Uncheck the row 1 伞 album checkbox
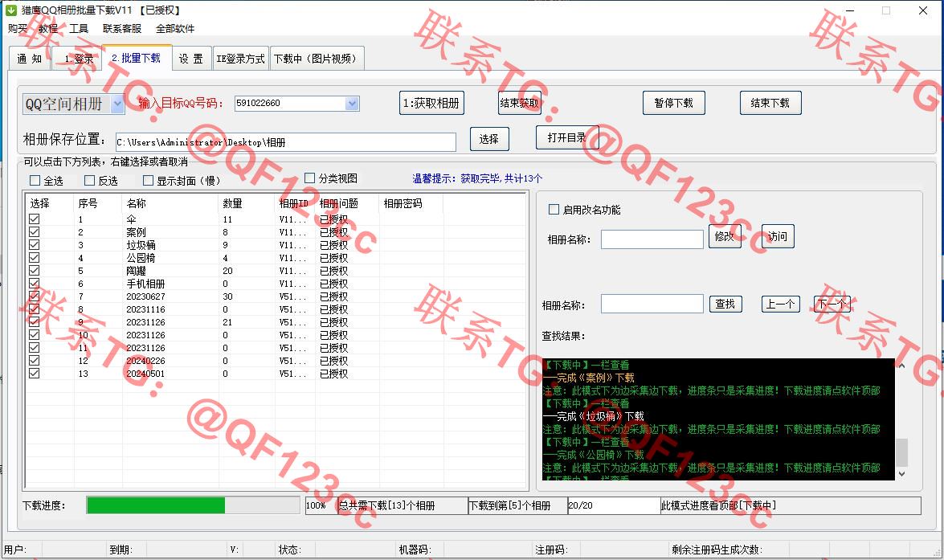The height and width of the screenshot is (560, 944). coord(35,219)
